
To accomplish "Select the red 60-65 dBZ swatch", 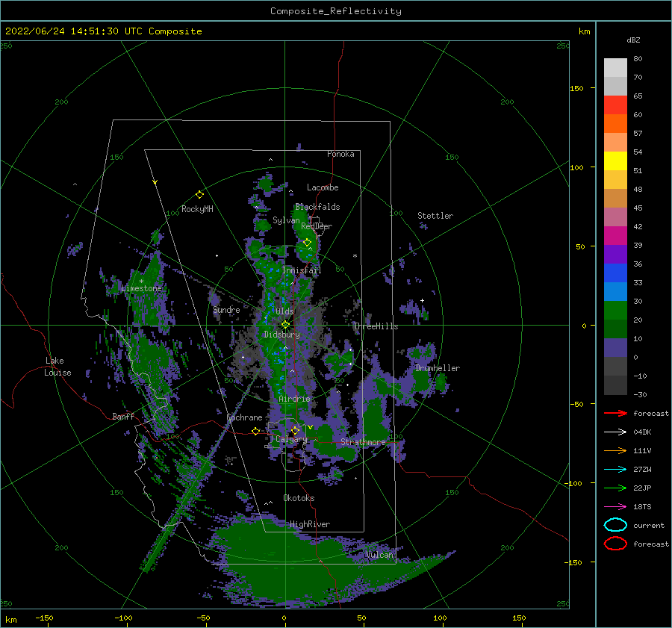I will click(x=615, y=105).
